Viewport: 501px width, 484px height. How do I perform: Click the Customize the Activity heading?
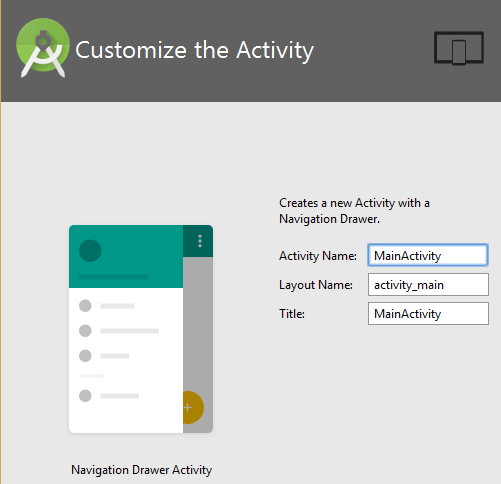pyautogui.click(x=194, y=50)
